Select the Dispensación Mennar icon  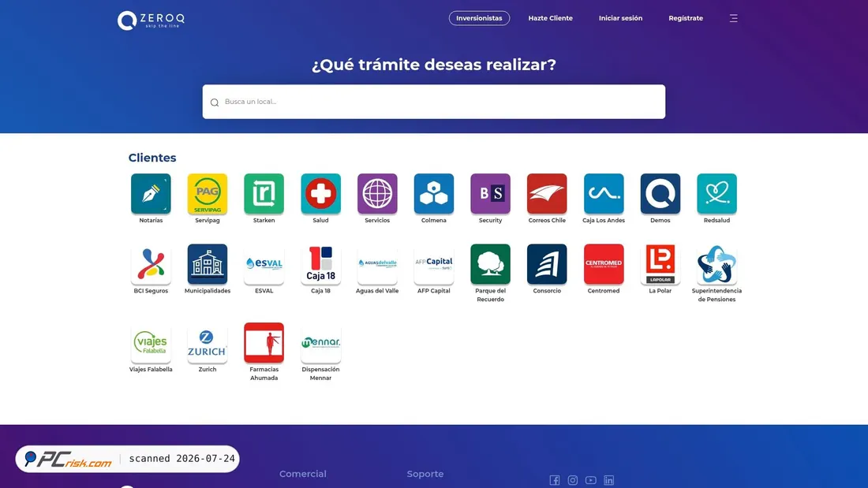click(x=320, y=343)
